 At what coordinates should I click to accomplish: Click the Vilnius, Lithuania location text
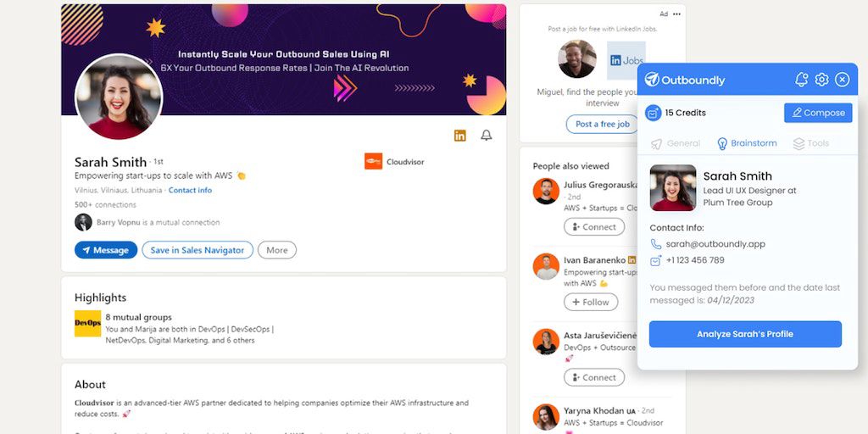[x=119, y=191]
